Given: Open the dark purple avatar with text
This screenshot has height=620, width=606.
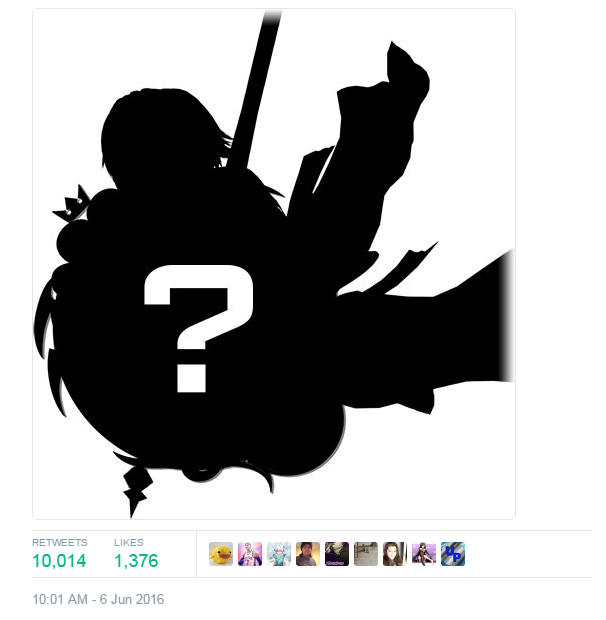Looking at the screenshot, I should 337,554.
